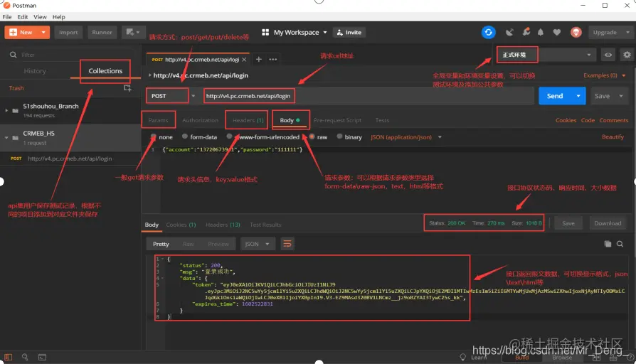Click the Beautify link
The image size is (636, 364).
coord(613,137)
